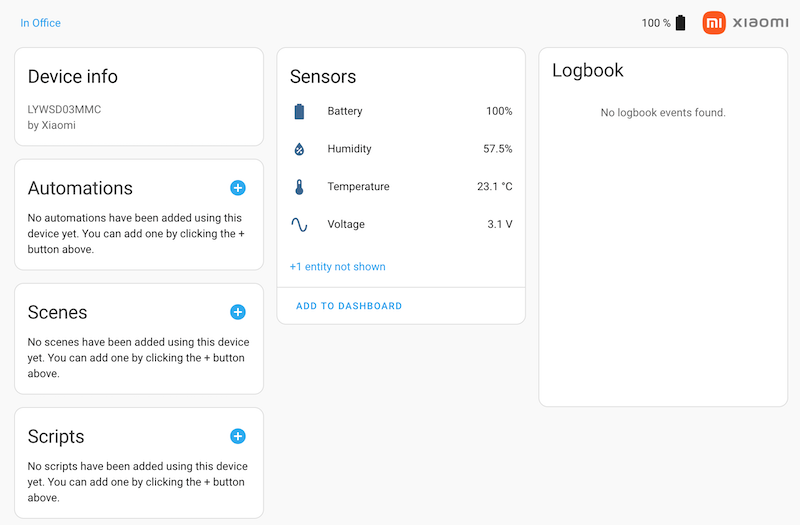Click the Scripts card heading
This screenshot has height=525, width=800.
click(56, 437)
